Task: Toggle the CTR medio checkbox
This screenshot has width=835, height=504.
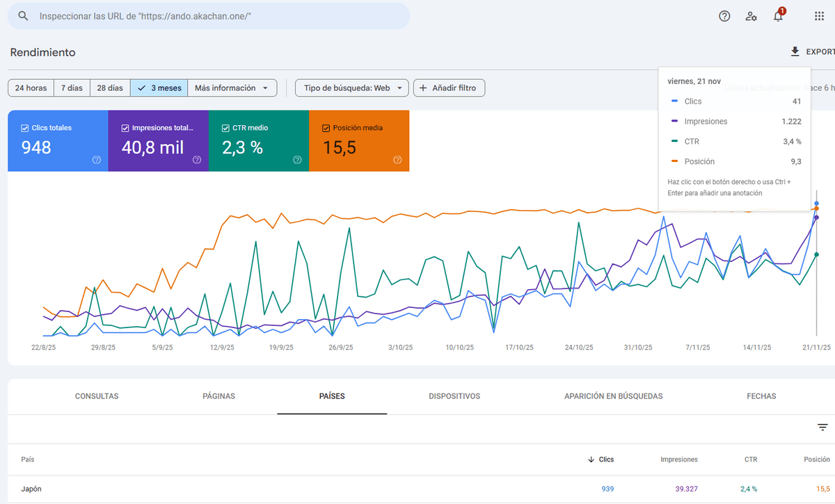Action: tap(225, 128)
